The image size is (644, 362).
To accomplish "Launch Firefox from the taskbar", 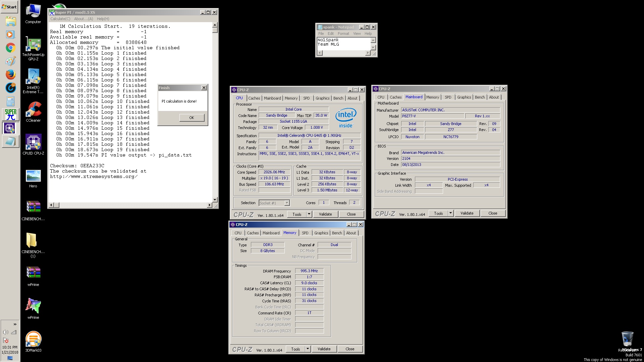I will (x=10, y=74).
